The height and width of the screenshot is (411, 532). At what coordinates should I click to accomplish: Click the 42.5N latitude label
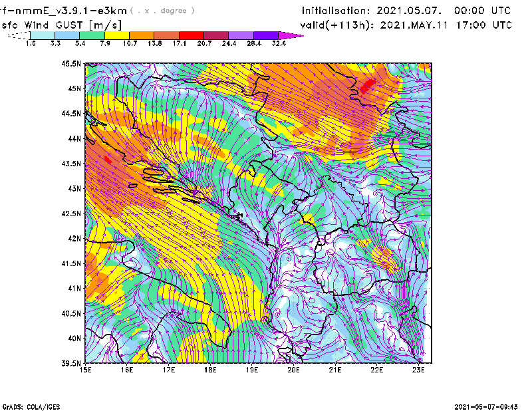(x=71, y=213)
